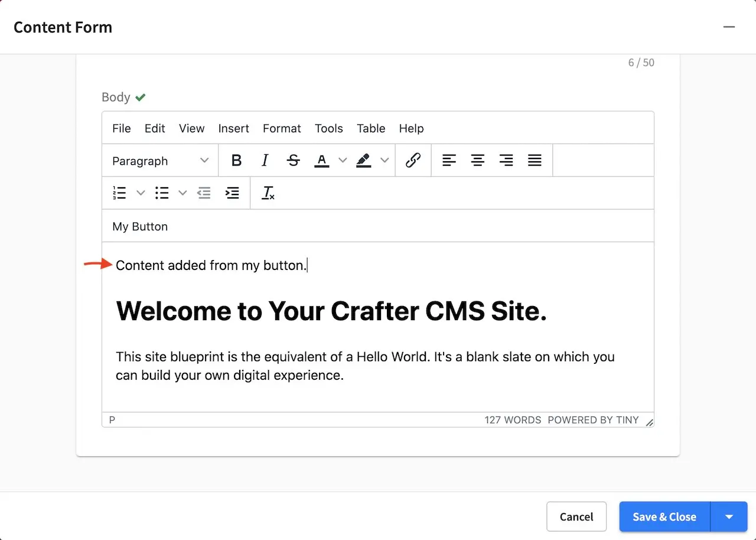Click the 'Welcome to Your Crafter CMS Site.' heading
Screen dimensions: 756x540
tap(331, 311)
